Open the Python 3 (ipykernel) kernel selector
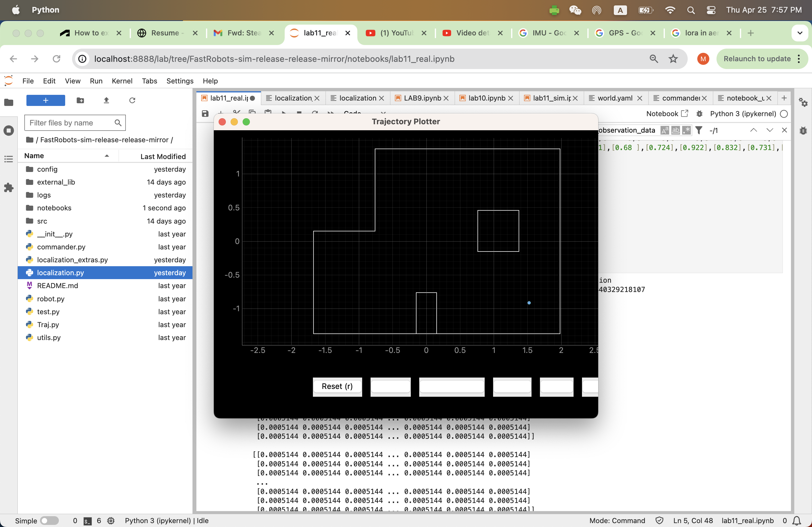Viewport: 812px width, 527px height. pos(743,113)
